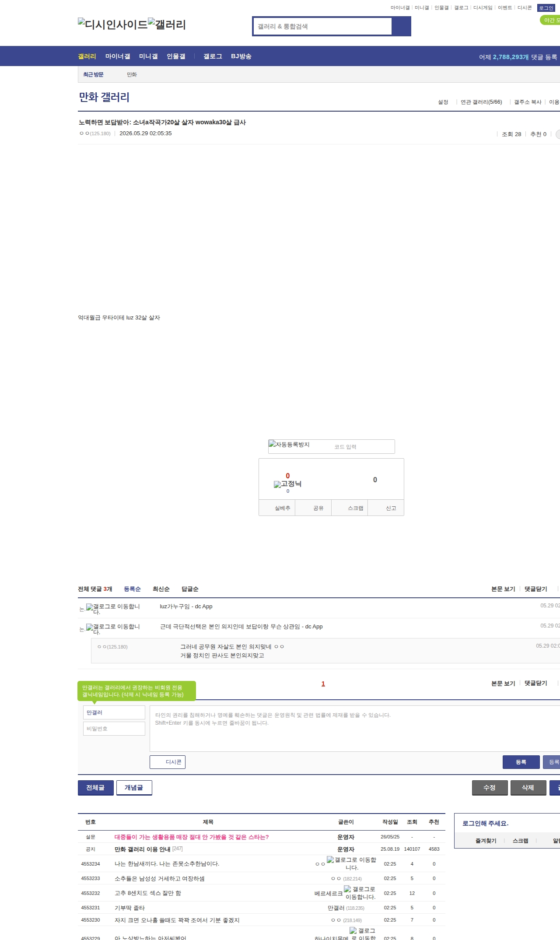
Task: Expand 연관 갤러리(5/66) list
Action: point(481,102)
